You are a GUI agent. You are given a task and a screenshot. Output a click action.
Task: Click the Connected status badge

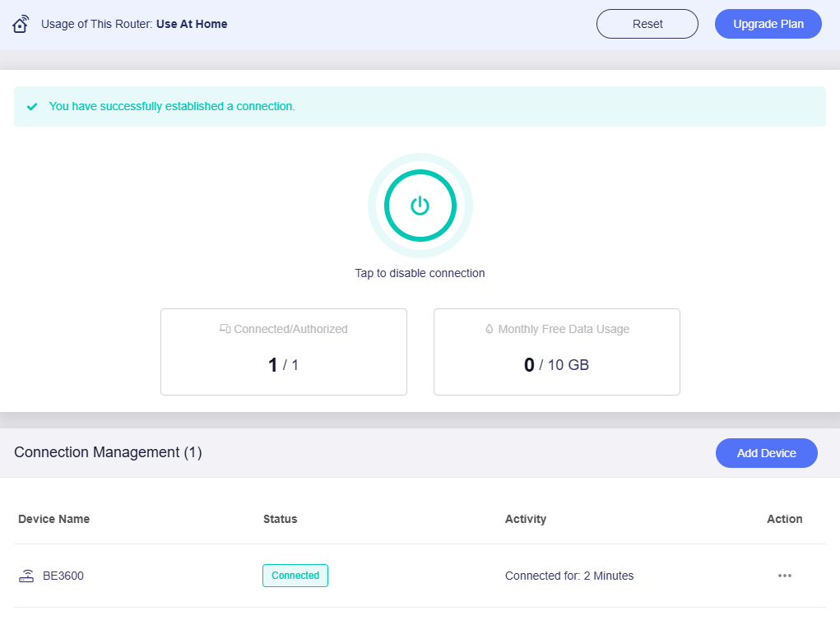[295, 576]
